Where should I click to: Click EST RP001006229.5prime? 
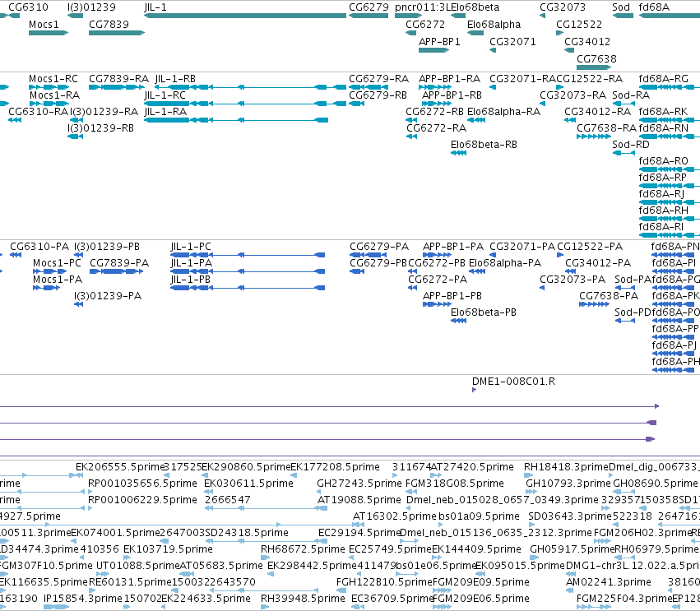pyautogui.click(x=142, y=500)
